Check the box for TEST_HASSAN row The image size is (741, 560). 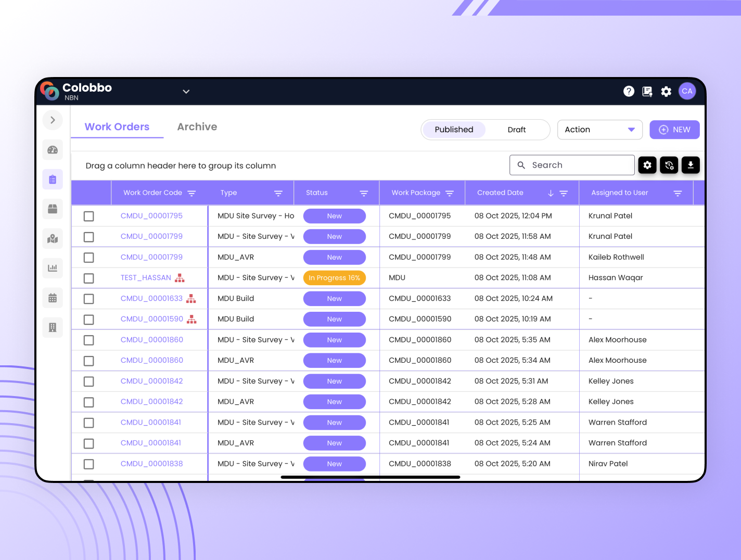(x=89, y=278)
